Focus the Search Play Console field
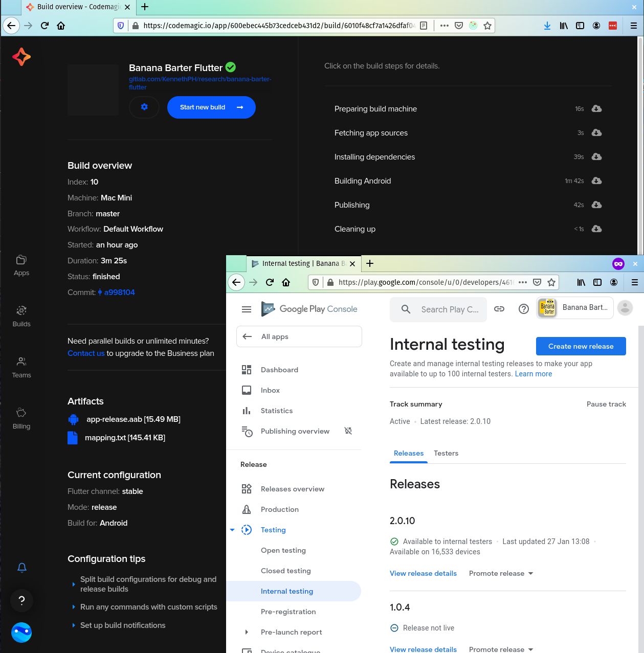The width and height of the screenshot is (644, 653). point(438,309)
